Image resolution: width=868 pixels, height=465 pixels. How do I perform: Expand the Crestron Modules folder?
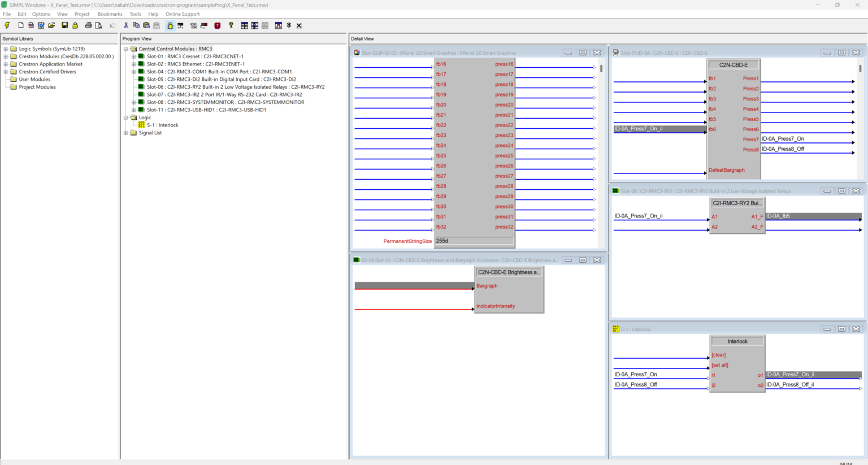(6, 57)
